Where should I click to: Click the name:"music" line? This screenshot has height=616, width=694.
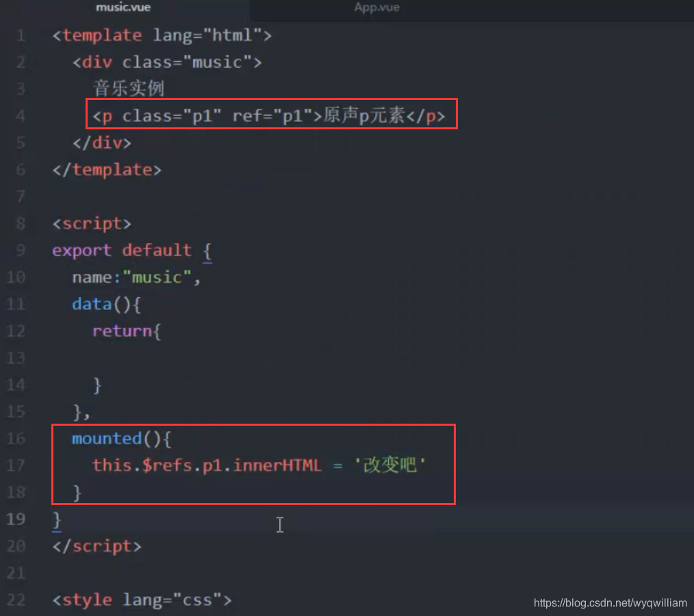[x=136, y=277]
